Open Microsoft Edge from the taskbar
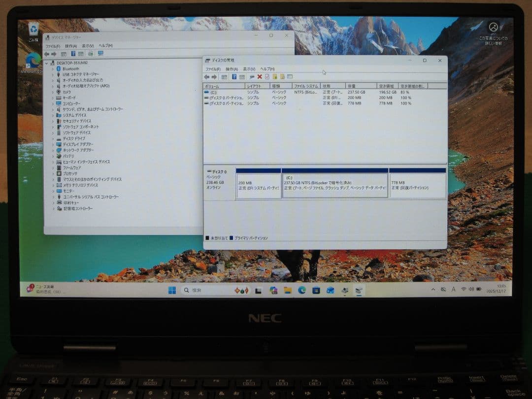The height and width of the screenshot is (399, 532). coord(302,291)
